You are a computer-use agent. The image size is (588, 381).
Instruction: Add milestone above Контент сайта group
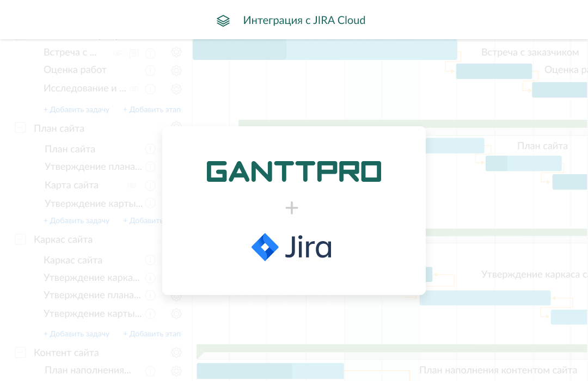click(152, 334)
